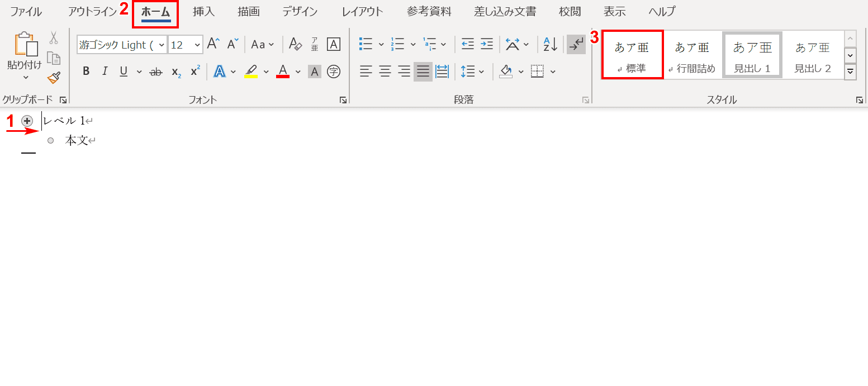Image resolution: width=868 pixels, height=386 pixels.
Task: Apply the yellow text highlight pen
Action: [x=252, y=72]
